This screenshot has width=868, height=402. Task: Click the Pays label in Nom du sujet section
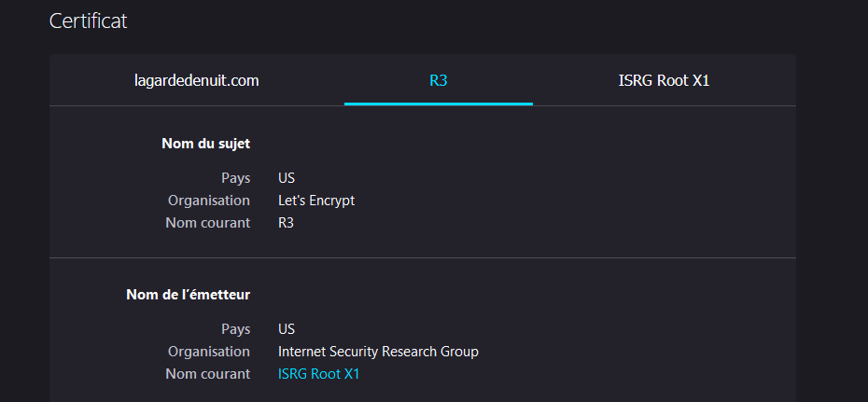[236, 178]
